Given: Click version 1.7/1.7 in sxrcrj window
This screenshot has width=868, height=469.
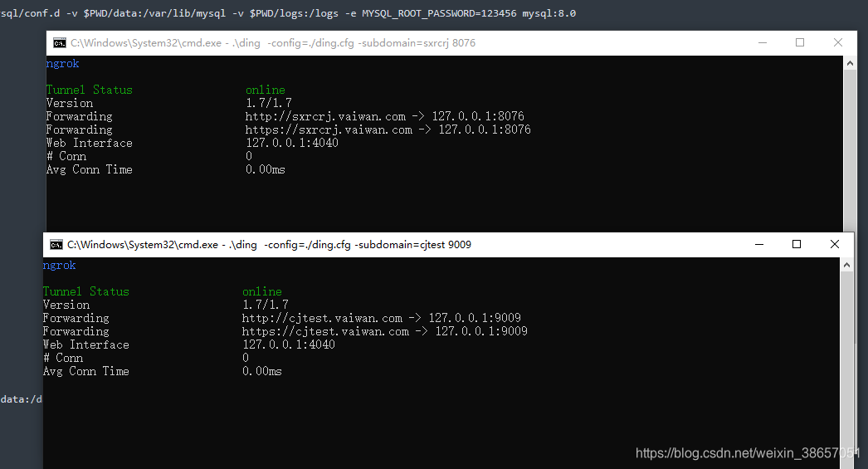Looking at the screenshot, I should click(x=269, y=103).
